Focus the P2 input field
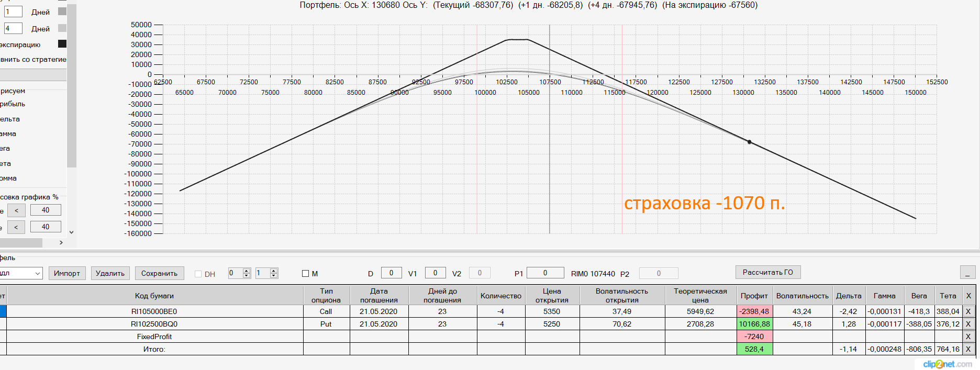 (x=659, y=273)
